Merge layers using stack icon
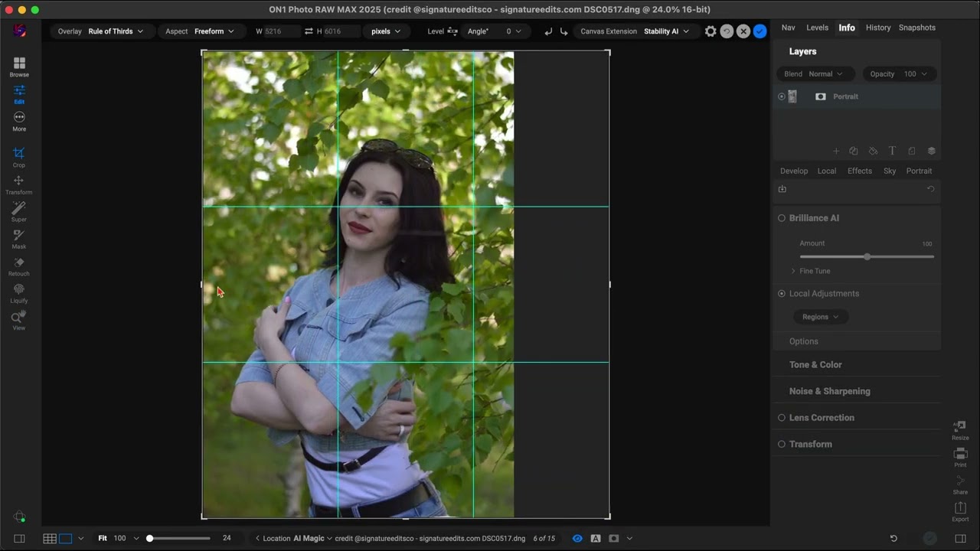The image size is (980, 551). [931, 151]
